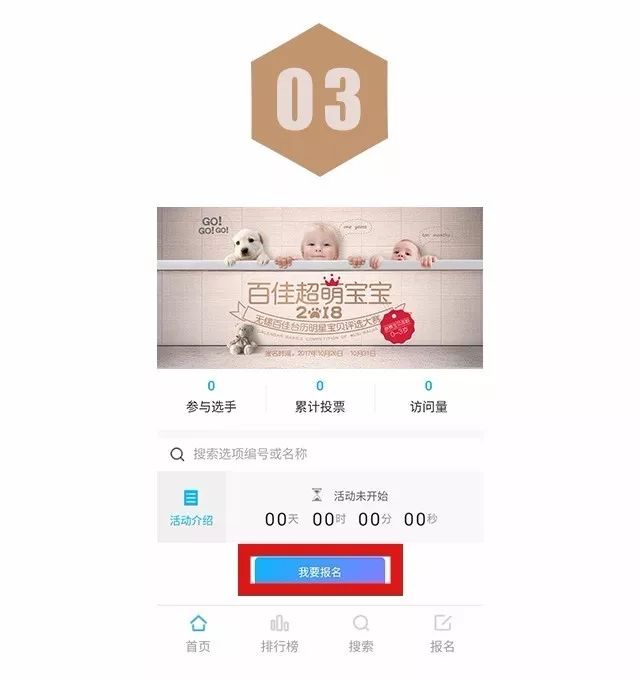Click the 我要报名 button
The height and width of the screenshot is (679, 640).
(x=320, y=571)
